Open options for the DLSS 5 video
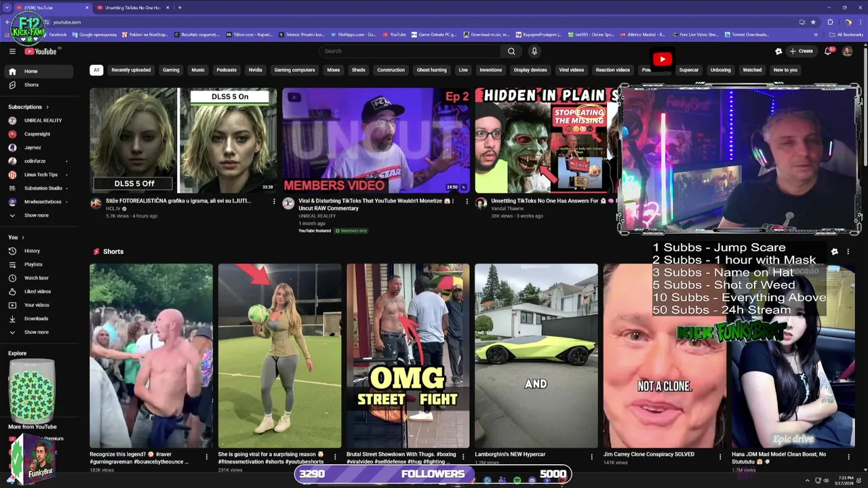The width and height of the screenshot is (868, 488). (274, 201)
